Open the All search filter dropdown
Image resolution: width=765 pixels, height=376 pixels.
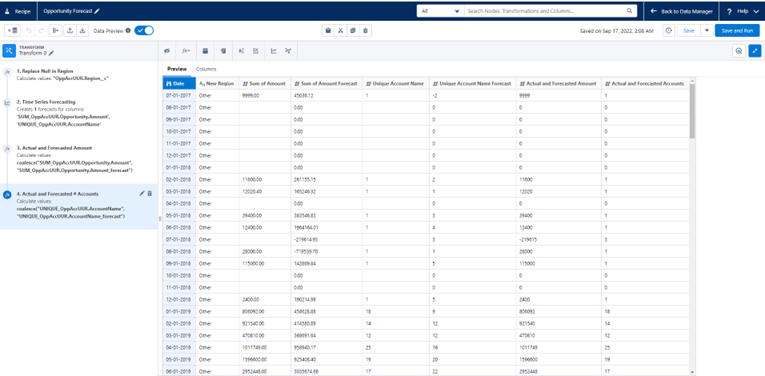[x=440, y=11]
